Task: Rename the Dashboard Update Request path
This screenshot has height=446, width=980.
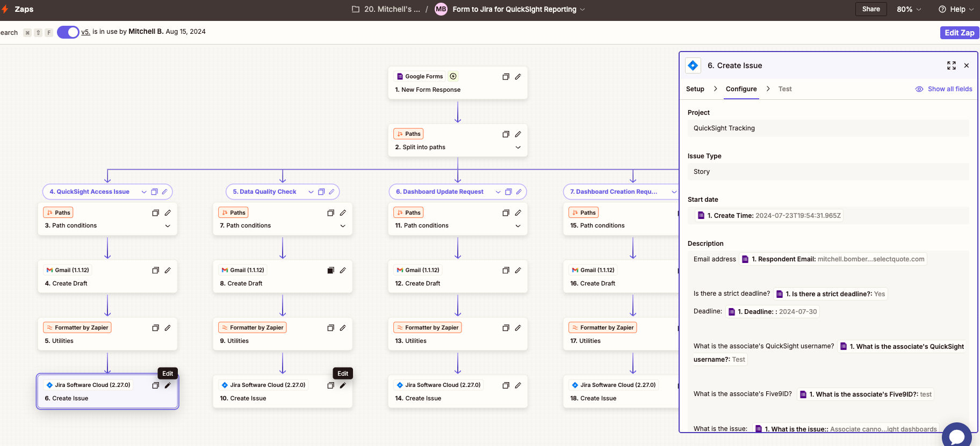Action: [519, 192]
